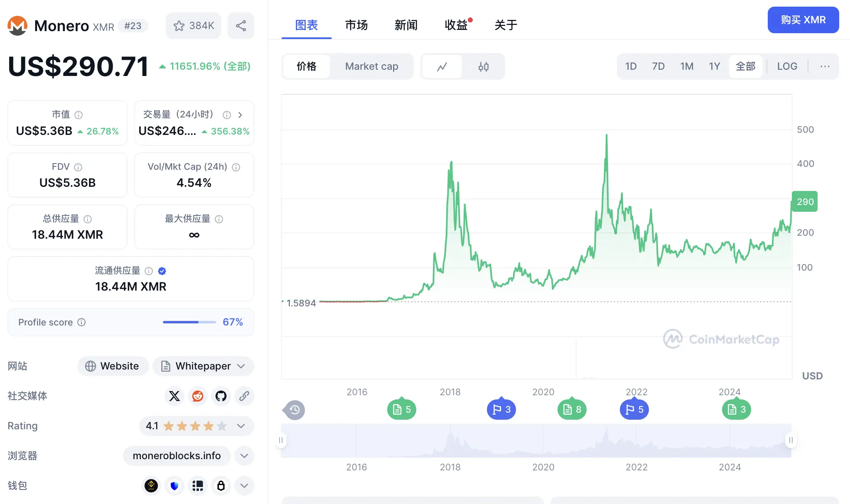Screen dimensions: 850x504
Task: Click the Profile score progress bar
Action: click(x=189, y=322)
